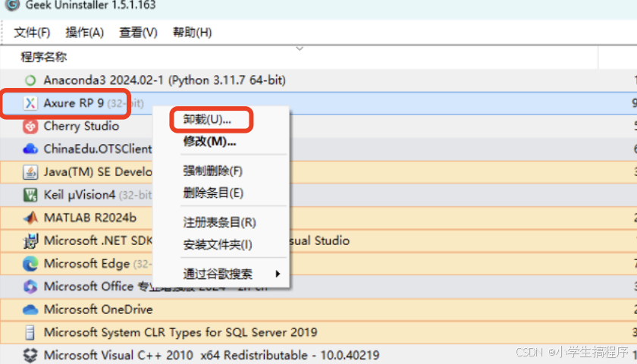
Task: Select 删除条目(E) from the context menu
Action: [213, 193]
